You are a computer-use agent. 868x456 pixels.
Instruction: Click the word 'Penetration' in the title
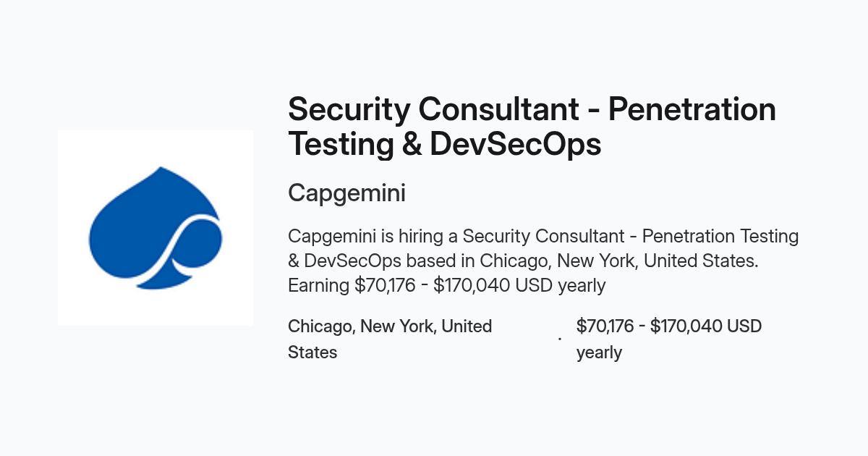[692, 110]
